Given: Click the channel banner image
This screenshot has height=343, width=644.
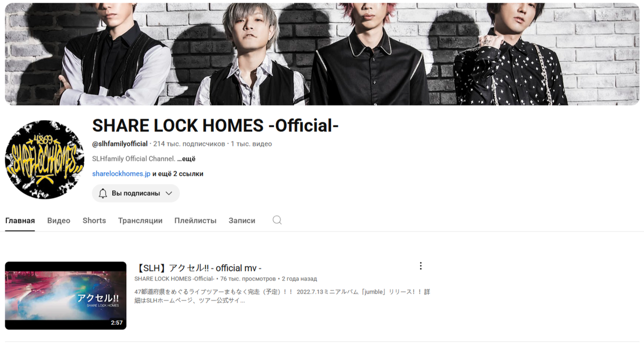Looking at the screenshot, I should [322, 54].
